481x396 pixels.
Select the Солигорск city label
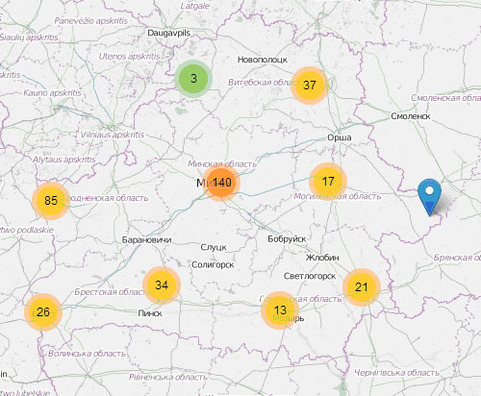[213, 265]
